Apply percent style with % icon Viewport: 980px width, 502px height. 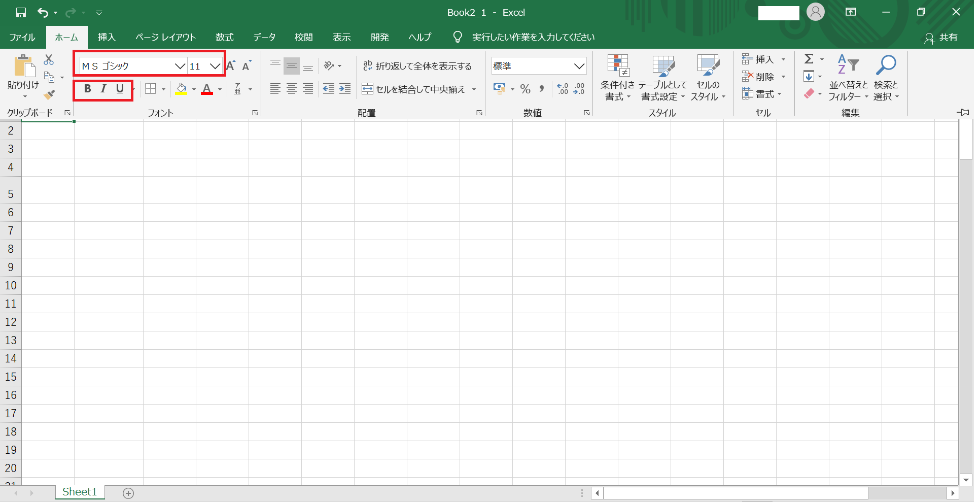(526, 89)
